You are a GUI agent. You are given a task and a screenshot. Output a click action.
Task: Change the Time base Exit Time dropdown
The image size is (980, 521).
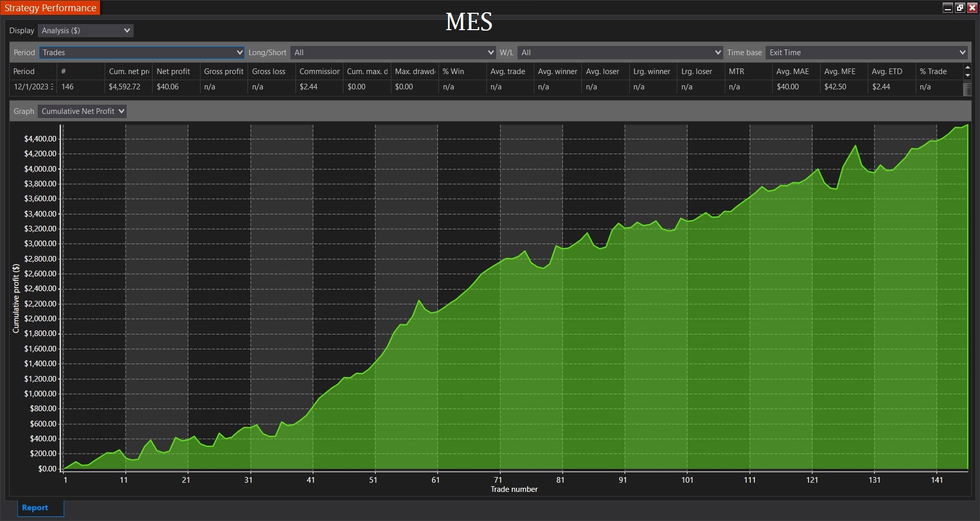click(867, 53)
